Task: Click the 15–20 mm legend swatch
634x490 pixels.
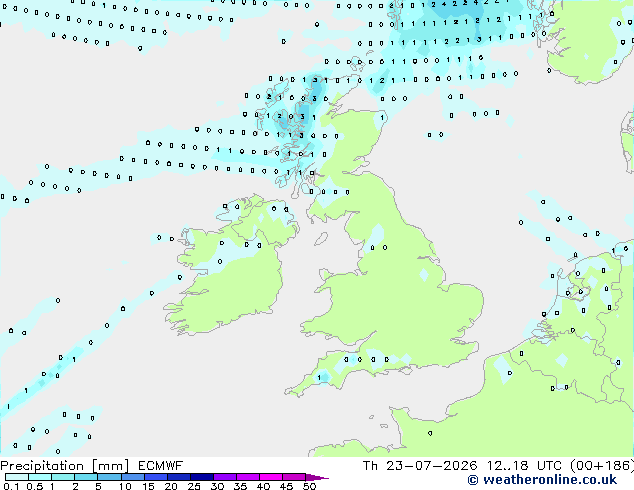Action: (155, 477)
